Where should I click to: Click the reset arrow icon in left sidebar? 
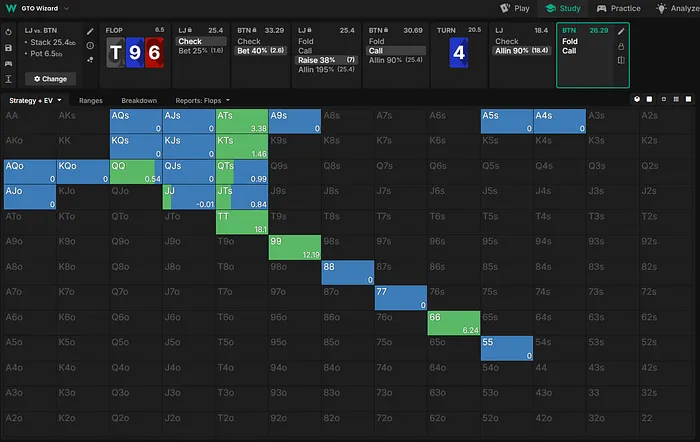pyautogui.click(x=9, y=31)
